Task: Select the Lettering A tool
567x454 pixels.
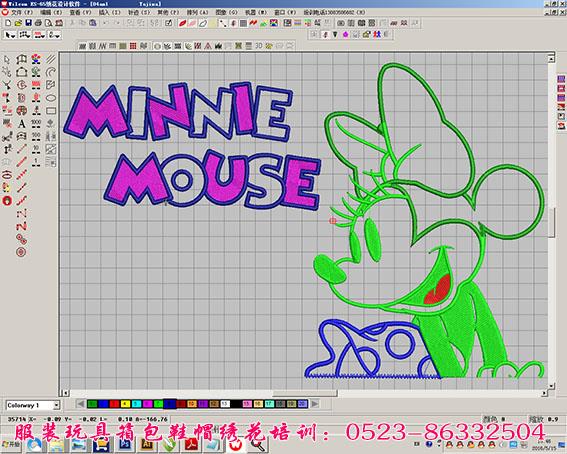Action: pos(22,124)
